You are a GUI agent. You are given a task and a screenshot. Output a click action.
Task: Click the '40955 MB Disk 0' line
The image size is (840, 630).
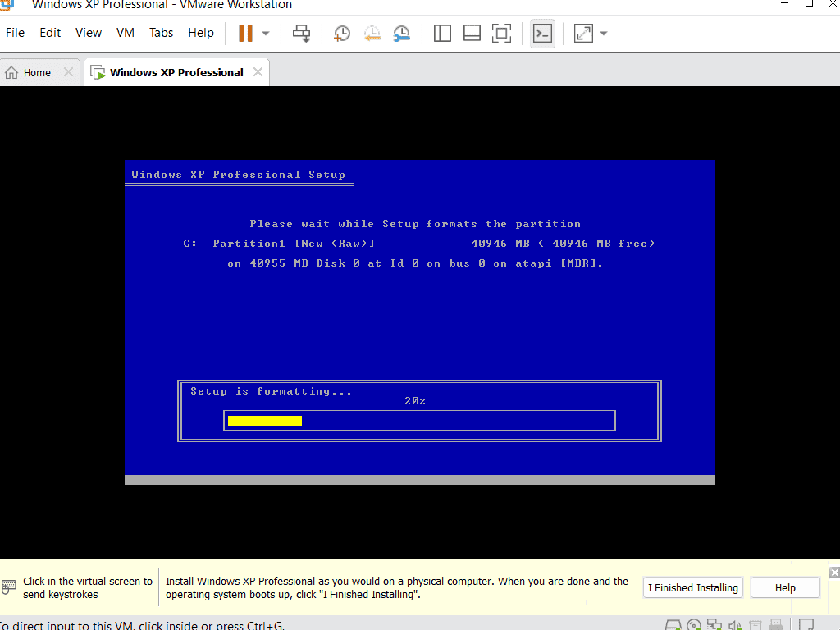coord(415,263)
